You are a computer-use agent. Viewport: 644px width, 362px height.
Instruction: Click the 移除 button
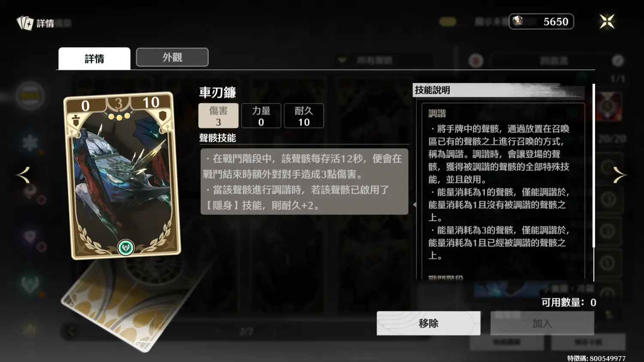pos(428,323)
